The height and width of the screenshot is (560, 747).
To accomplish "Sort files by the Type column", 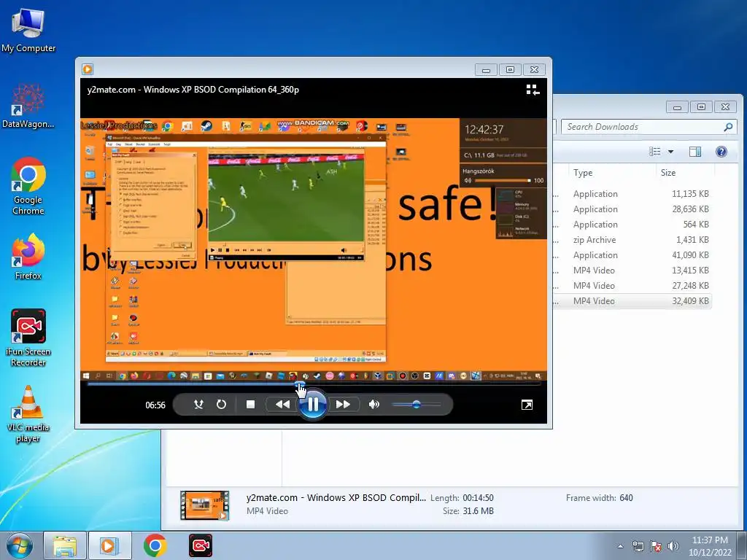I will coord(611,173).
